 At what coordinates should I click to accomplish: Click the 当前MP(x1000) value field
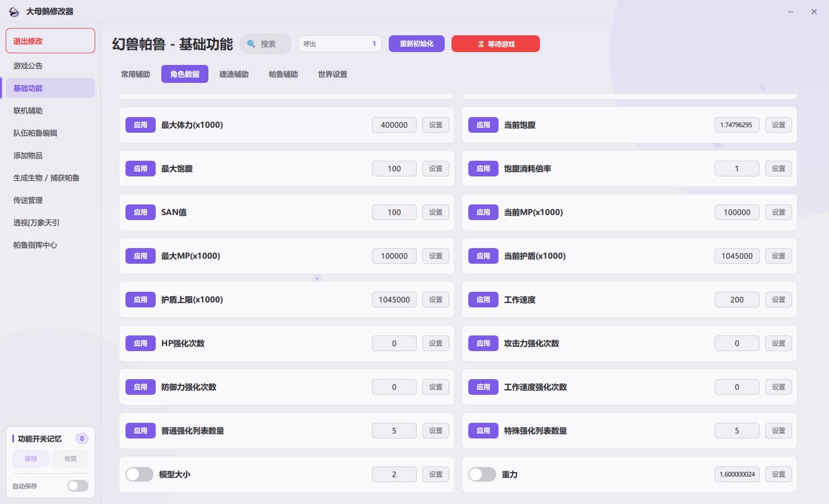point(737,212)
